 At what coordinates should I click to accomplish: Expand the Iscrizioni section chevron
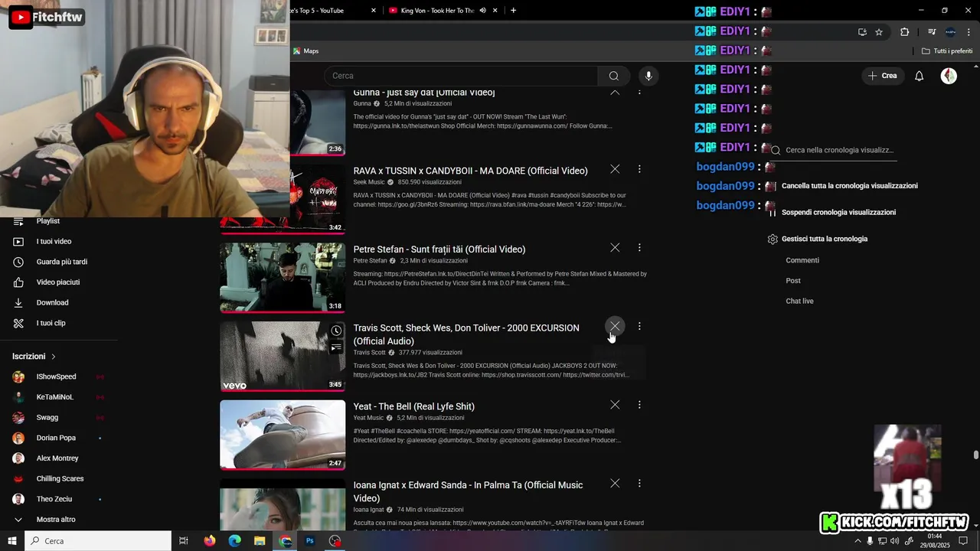pos(54,357)
